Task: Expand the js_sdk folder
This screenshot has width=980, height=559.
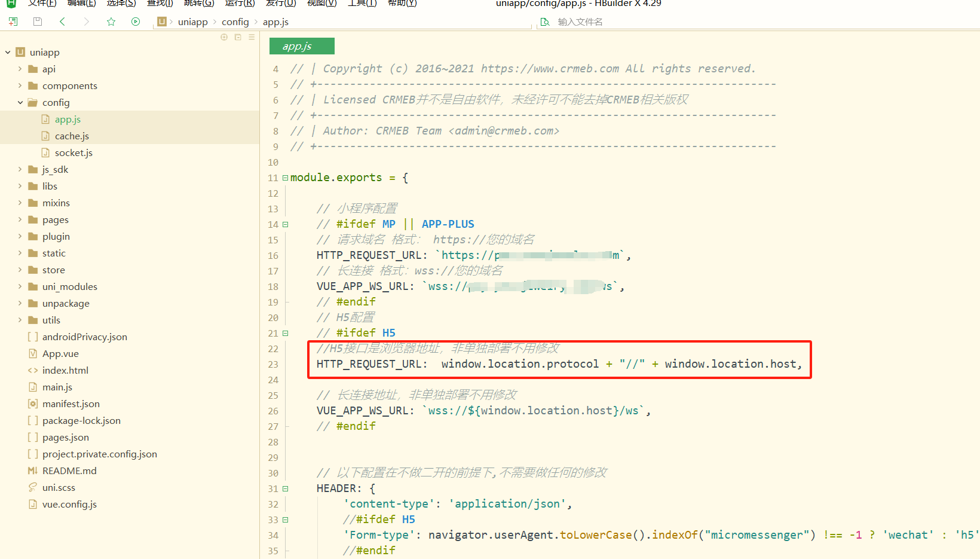Action: tap(20, 169)
